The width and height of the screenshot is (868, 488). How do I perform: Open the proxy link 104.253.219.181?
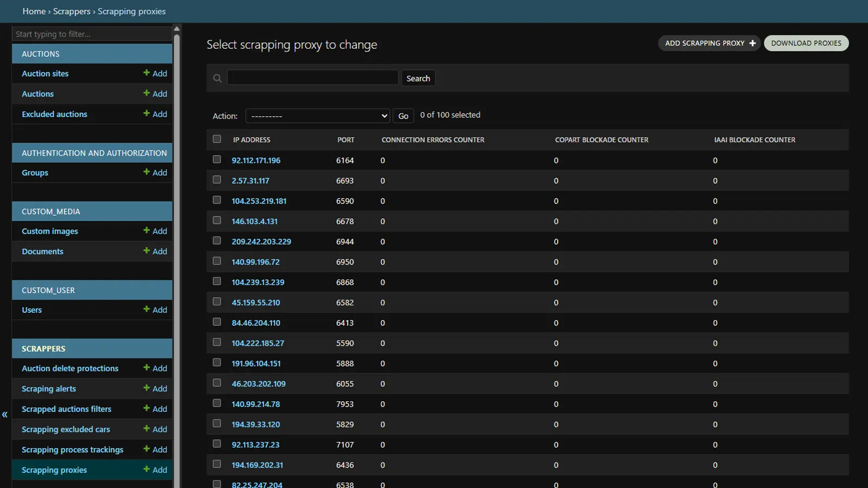point(259,201)
